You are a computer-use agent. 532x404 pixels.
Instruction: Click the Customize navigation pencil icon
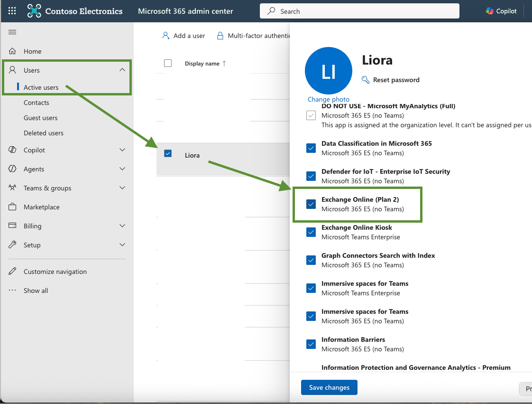point(12,271)
